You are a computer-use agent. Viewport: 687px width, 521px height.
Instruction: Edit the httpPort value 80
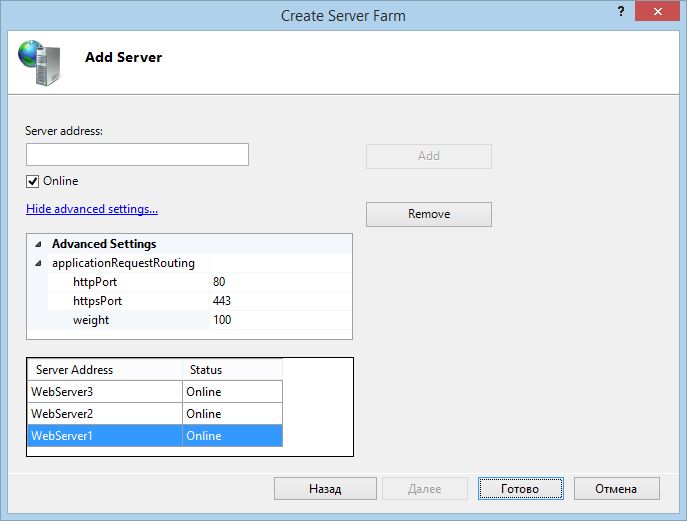coord(280,282)
